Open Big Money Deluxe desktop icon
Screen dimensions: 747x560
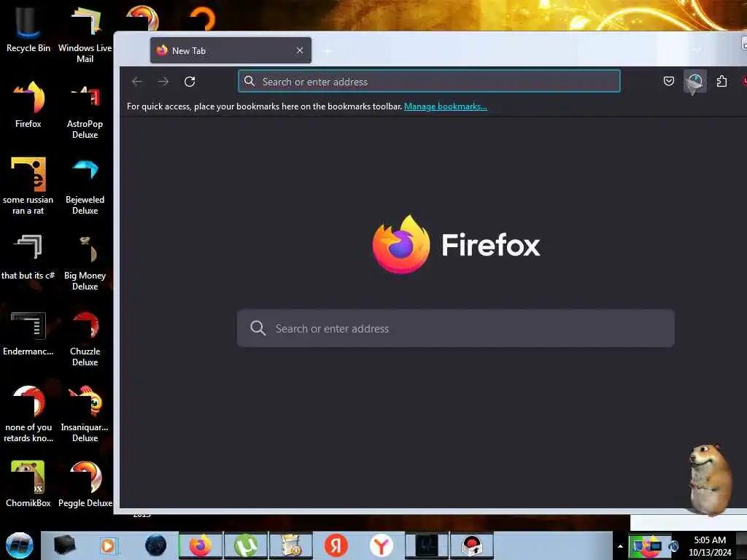click(85, 262)
